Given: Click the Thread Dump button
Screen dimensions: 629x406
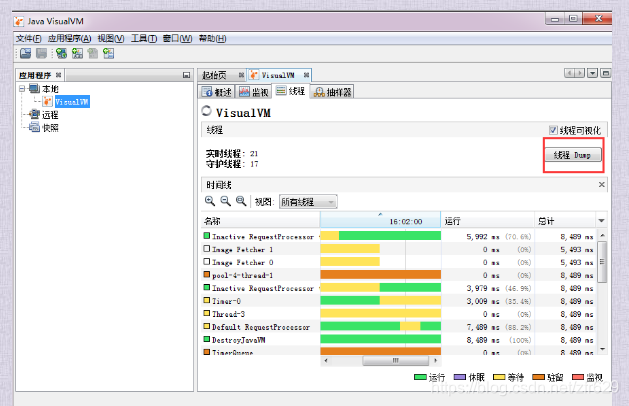Looking at the screenshot, I should (573, 155).
